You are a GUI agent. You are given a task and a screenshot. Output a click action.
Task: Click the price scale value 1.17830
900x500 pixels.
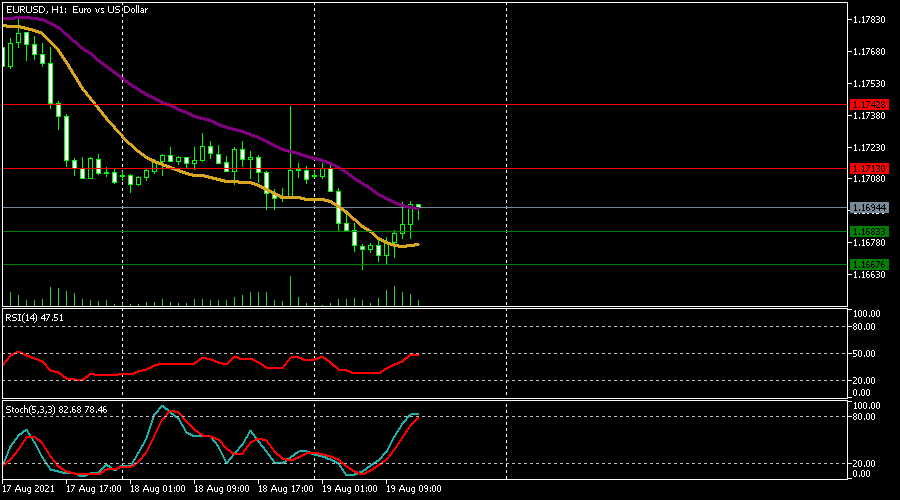click(869, 20)
